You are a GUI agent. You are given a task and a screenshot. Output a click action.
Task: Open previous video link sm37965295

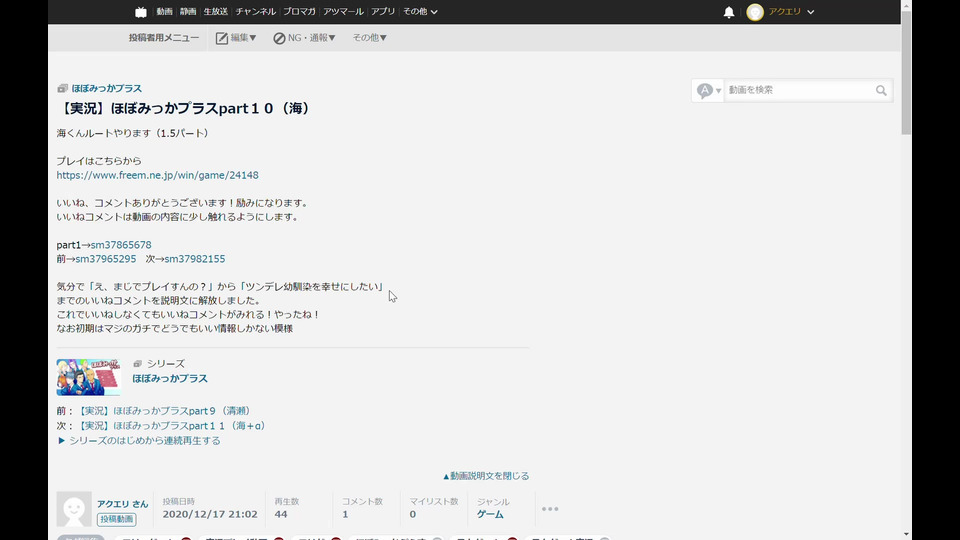106,259
